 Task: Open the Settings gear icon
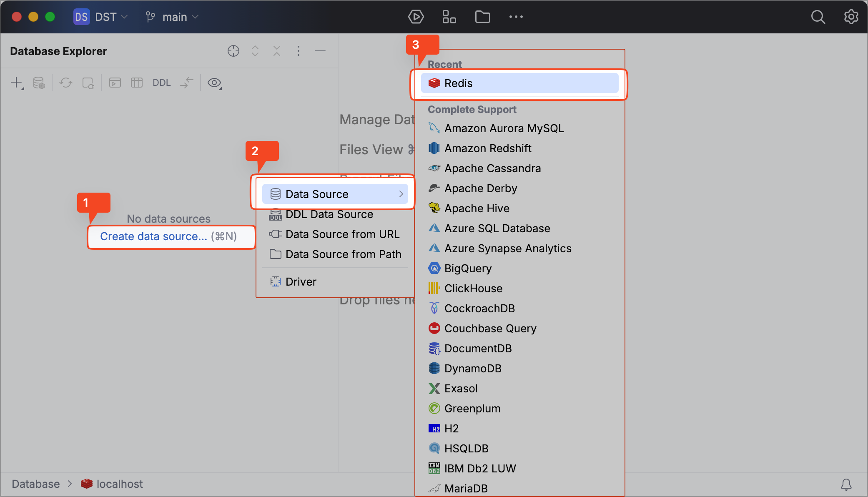pos(851,17)
